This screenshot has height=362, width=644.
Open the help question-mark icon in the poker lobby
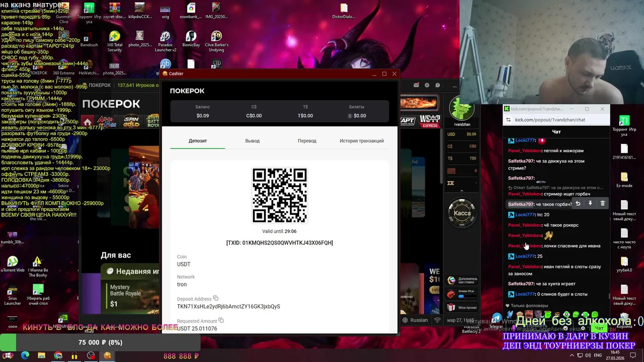point(438,85)
